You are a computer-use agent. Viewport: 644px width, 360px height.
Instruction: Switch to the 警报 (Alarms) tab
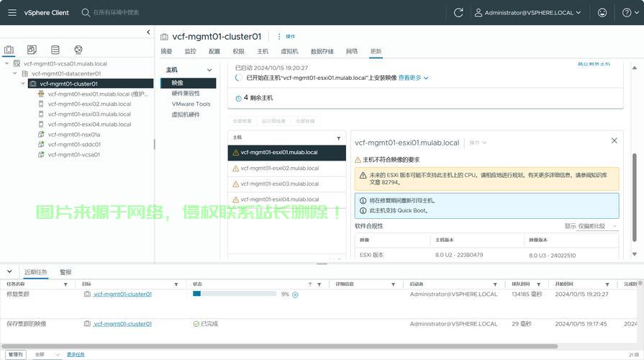65,272
